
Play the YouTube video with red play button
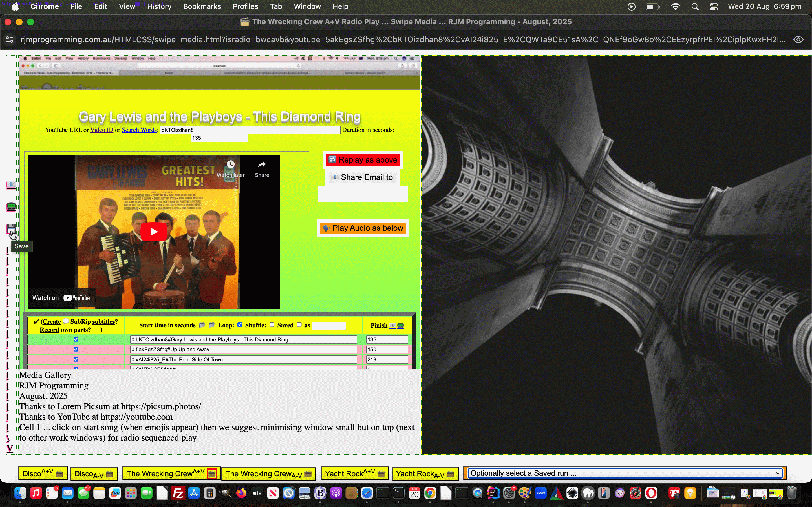tap(154, 231)
